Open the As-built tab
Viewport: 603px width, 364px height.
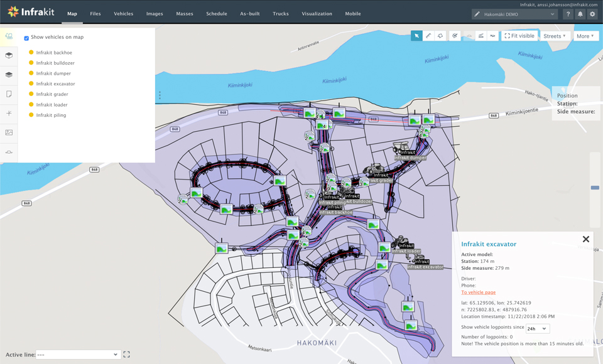(x=249, y=14)
